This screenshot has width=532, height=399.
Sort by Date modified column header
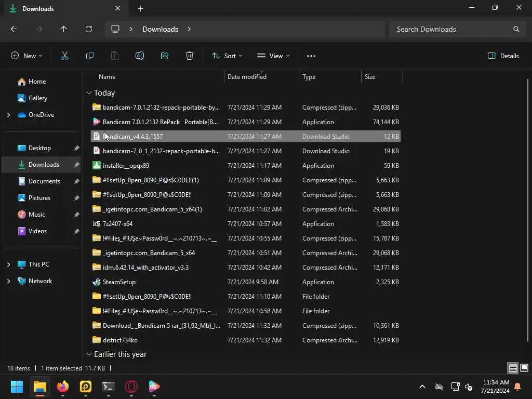(x=261, y=77)
